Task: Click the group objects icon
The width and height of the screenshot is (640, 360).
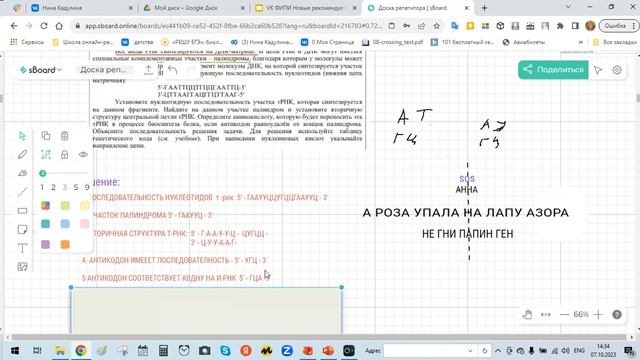Action: 46,155
